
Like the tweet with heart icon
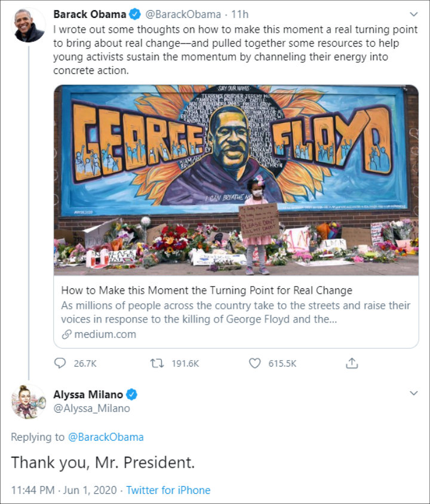click(255, 364)
